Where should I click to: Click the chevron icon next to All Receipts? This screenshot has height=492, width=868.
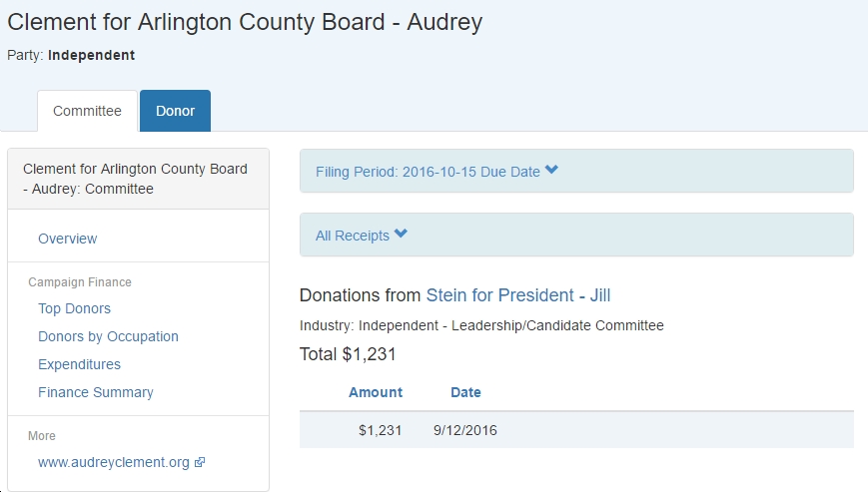pos(401,234)
